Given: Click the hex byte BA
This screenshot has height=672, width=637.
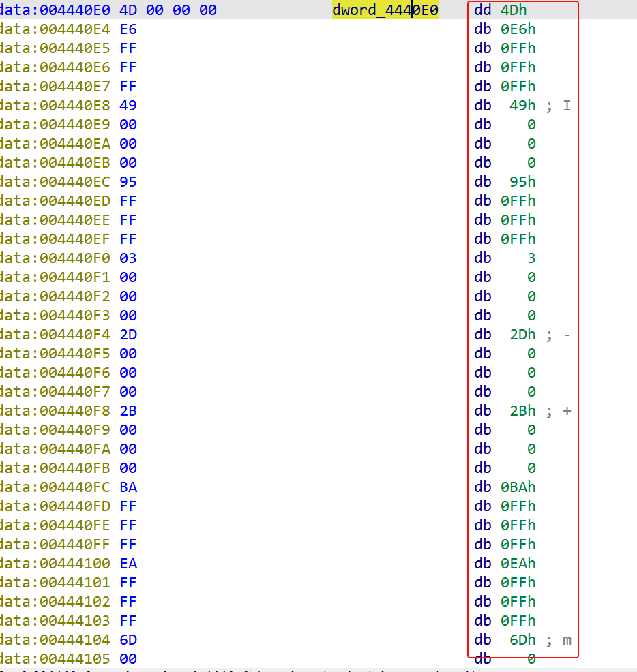Looking at the screenshot, I should tap(128, 487).
